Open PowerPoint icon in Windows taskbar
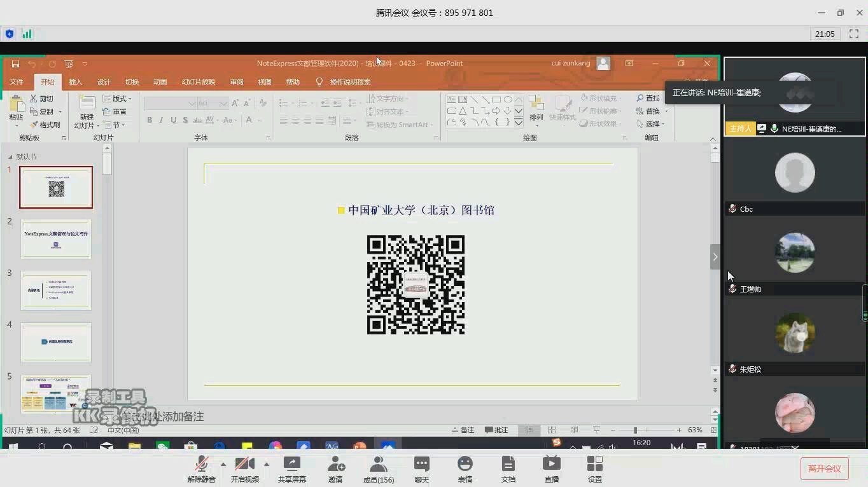Screen dimensions: 868x487 pos(360,447)
